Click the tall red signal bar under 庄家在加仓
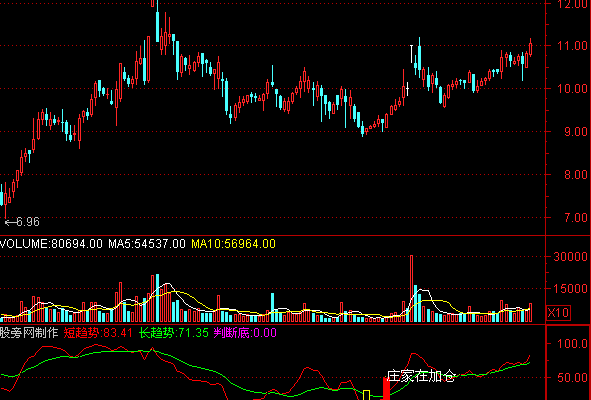 pos(386,388)
